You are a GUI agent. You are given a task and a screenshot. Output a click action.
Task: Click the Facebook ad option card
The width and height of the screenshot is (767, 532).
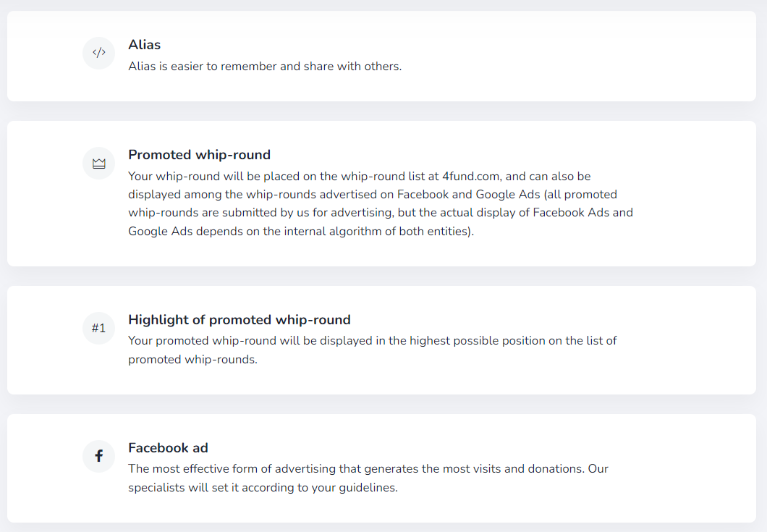pyautogui.click(x=381, y=468)
